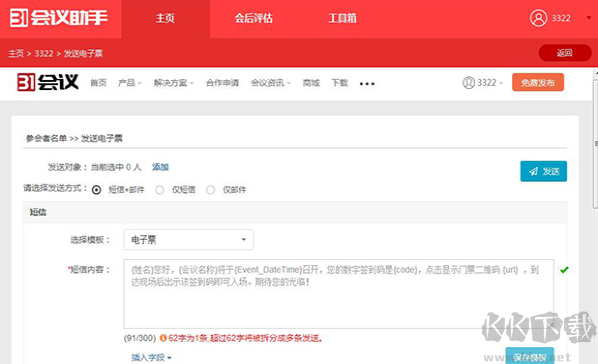Click the user avatar icon in red header
Image resolution: width=598 pixels, height=364 pixels.
[x=538, y=18]
